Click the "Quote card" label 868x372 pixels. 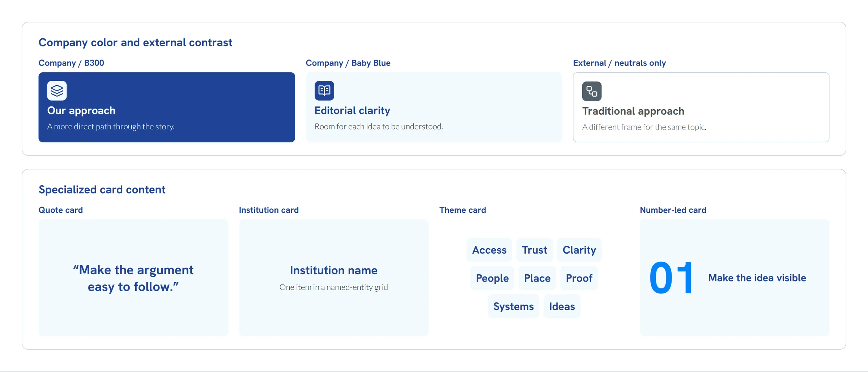(61, 210)
